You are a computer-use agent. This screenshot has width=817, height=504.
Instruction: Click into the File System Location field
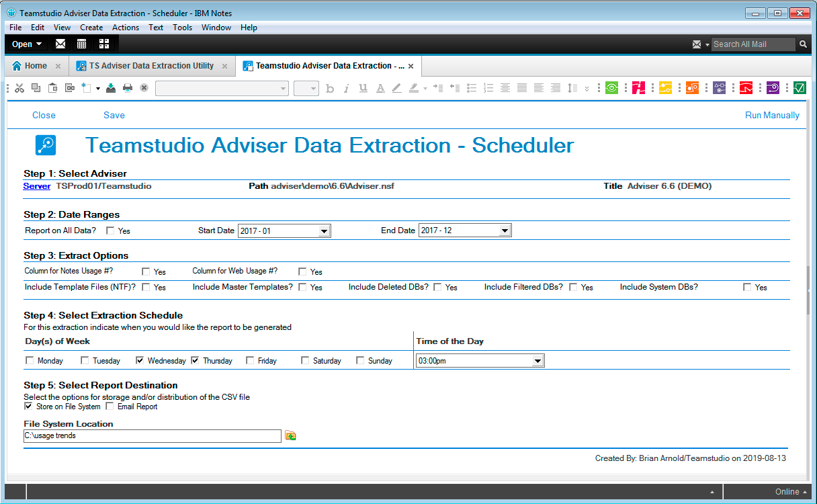click(153, 436)
